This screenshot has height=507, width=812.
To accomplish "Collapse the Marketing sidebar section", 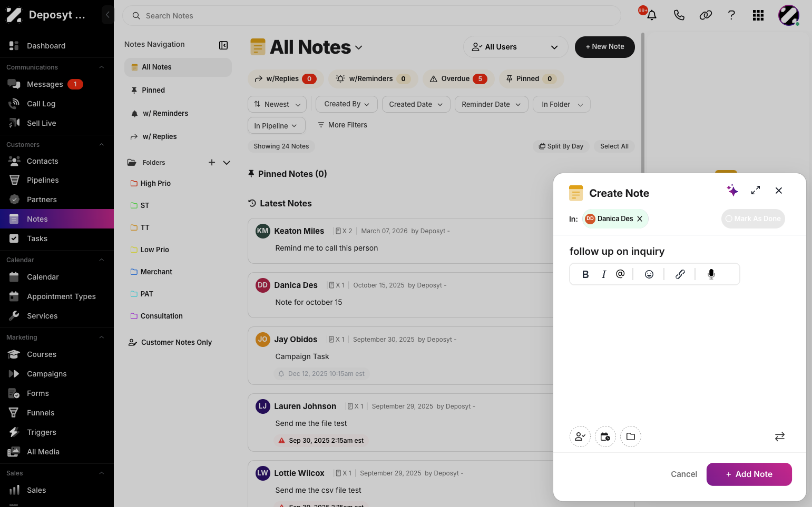I will (102, 337).
